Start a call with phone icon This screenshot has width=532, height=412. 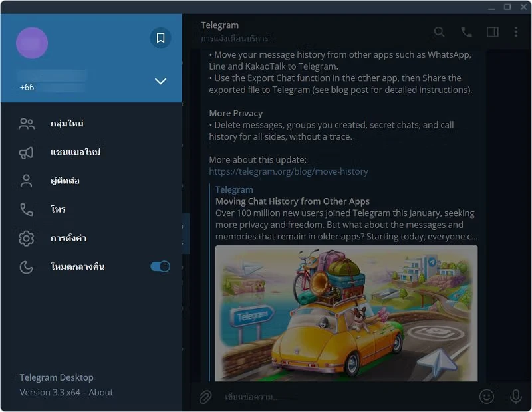[466, 31]
